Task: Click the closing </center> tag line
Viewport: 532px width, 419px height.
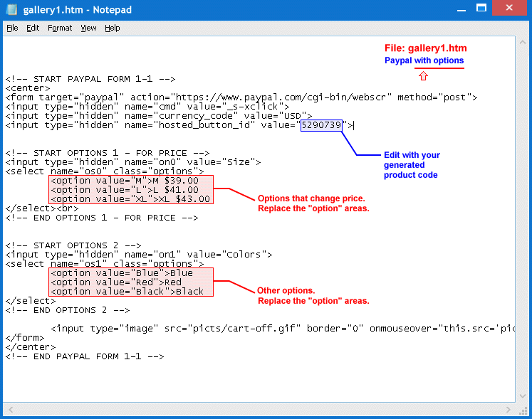Action: click(31, 347)
